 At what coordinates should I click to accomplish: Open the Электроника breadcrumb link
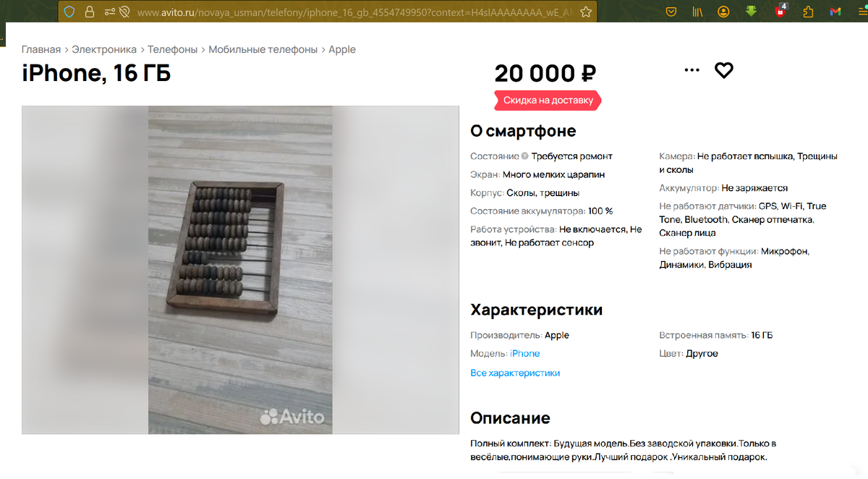(x=104, y=49)
